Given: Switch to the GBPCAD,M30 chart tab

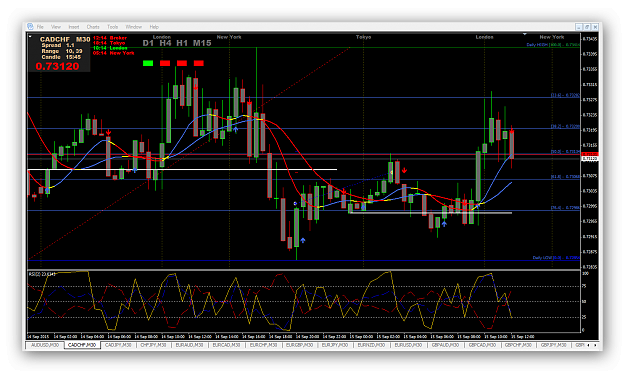Looking at the screenshot, I should pos(482,345).
